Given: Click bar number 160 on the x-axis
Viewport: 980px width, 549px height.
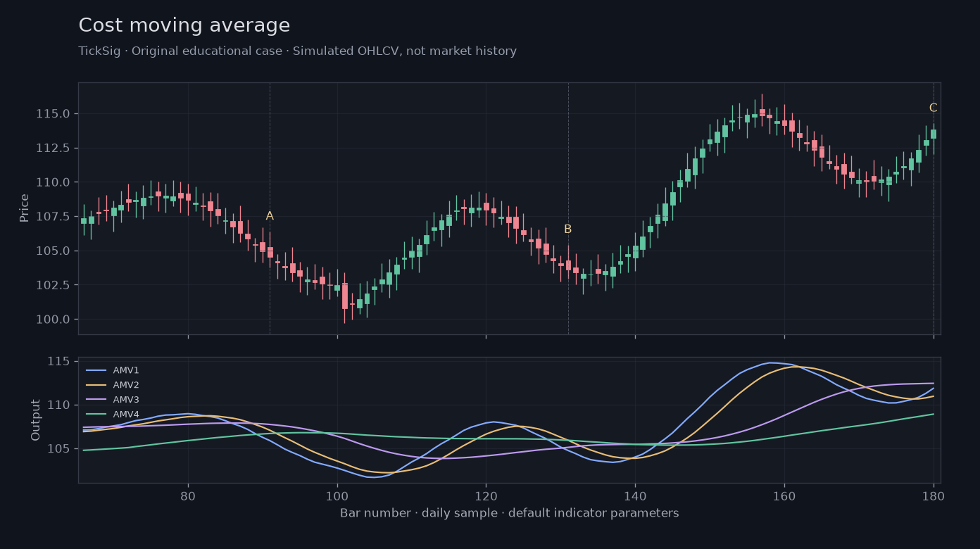Looking at the screenshot, I should tap(784, 495).
